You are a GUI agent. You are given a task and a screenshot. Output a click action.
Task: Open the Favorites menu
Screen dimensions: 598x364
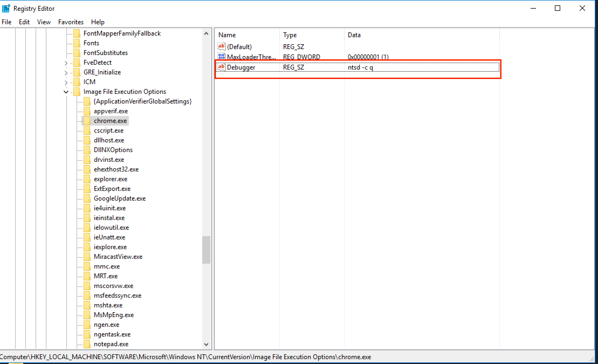(71, 22)
